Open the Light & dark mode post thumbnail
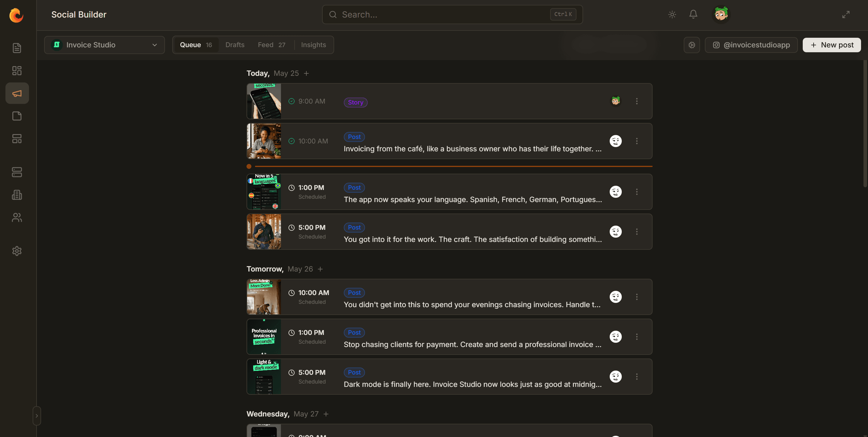This screenshot has width=868, height=437. [264, 376]
